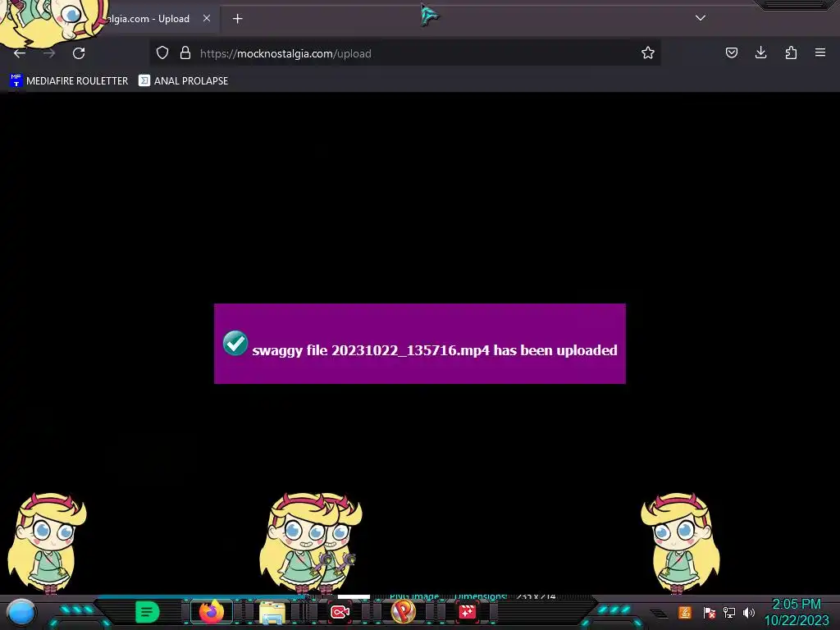Open the Save to Pocket button
This screenshot has width=840, height=630.
coord(731,52)
